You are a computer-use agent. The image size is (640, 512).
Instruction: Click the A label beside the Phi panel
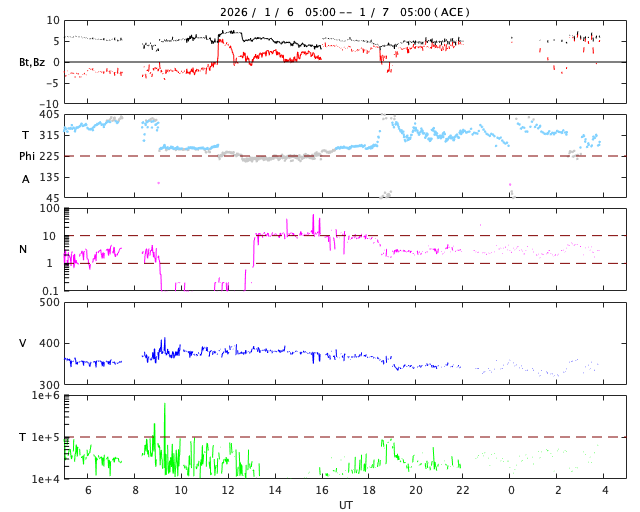[x=26, y=179]
